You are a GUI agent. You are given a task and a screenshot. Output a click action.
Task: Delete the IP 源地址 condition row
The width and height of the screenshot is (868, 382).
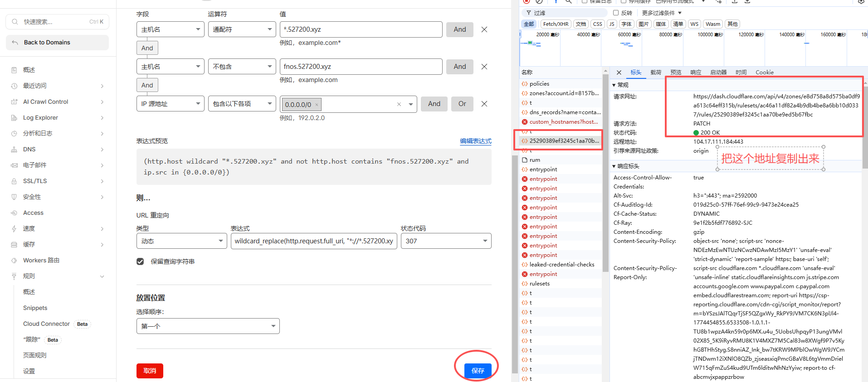(x=484, y=104)
